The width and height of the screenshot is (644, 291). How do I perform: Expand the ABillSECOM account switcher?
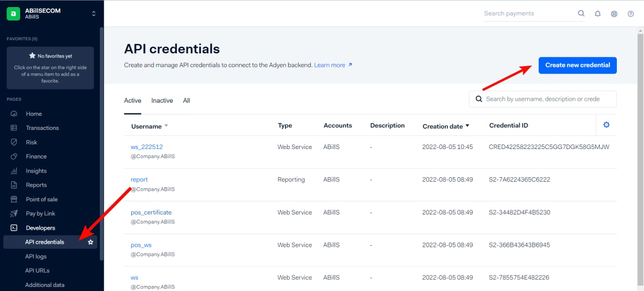click(94, 14)
